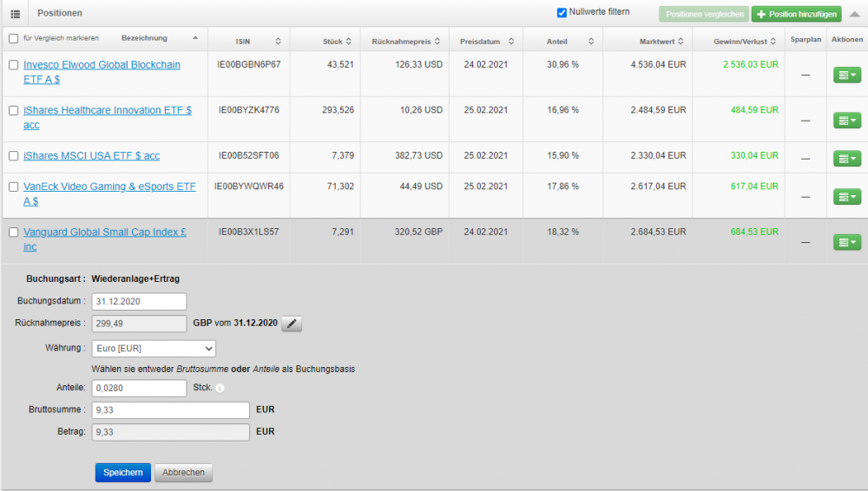
Task: Open iShares MSCI USA ETF $ acc link
Action: tap(91, 155)
